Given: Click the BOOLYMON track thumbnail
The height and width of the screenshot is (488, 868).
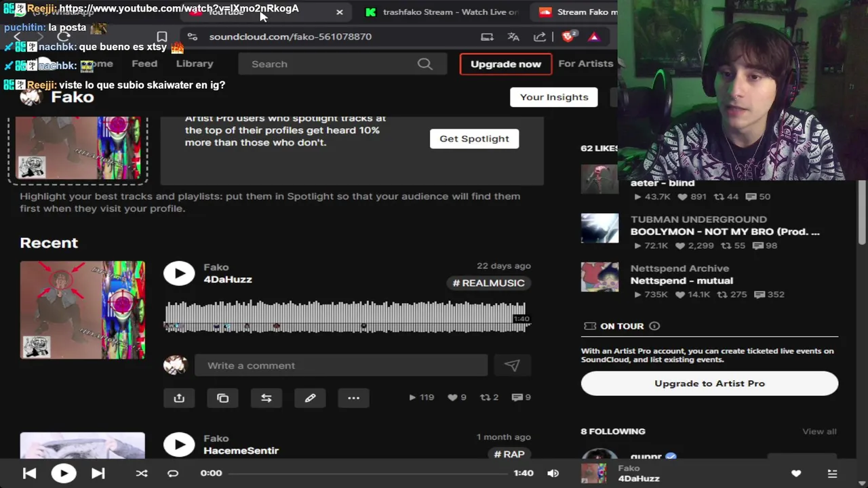Looking at the screenshot, I should 599,228.
